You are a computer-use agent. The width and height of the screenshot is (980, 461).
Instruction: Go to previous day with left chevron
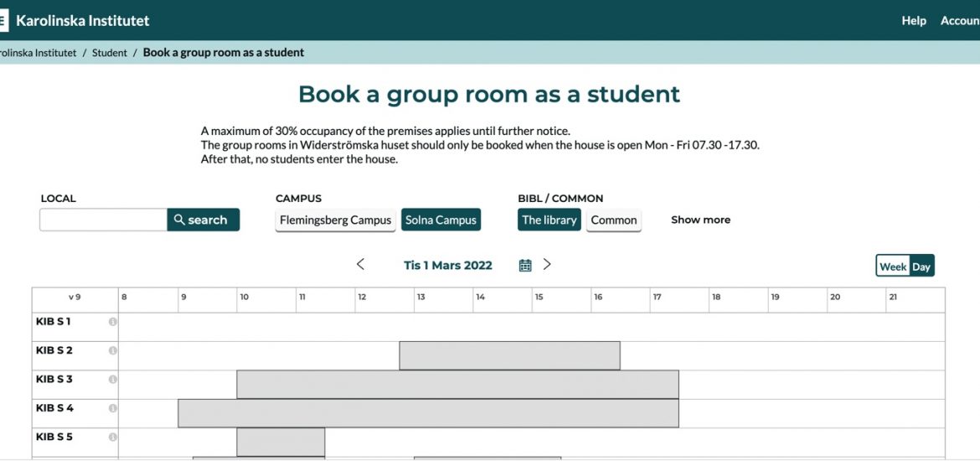pyautogui.click(x=361, y=265)
